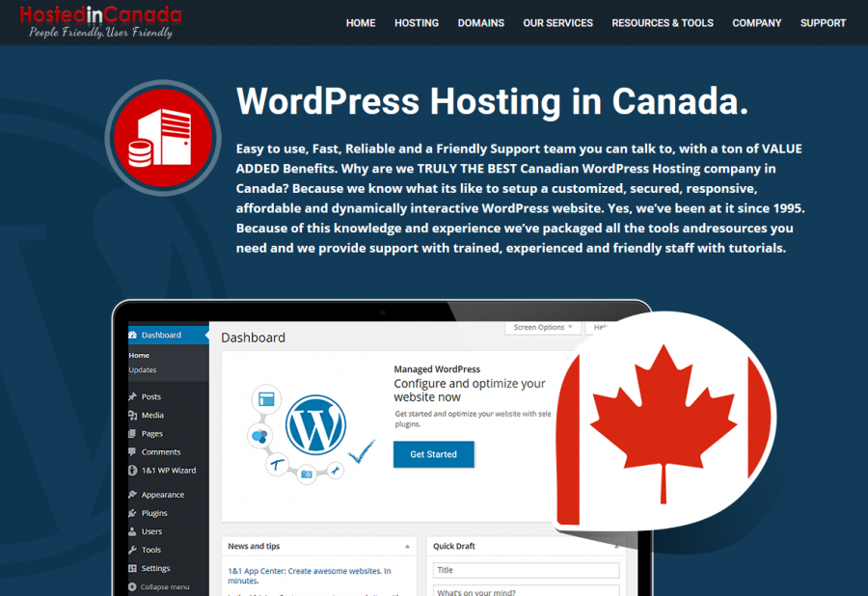Open the DOMAINS menu

pyautogui.click(x=481, y=23)
